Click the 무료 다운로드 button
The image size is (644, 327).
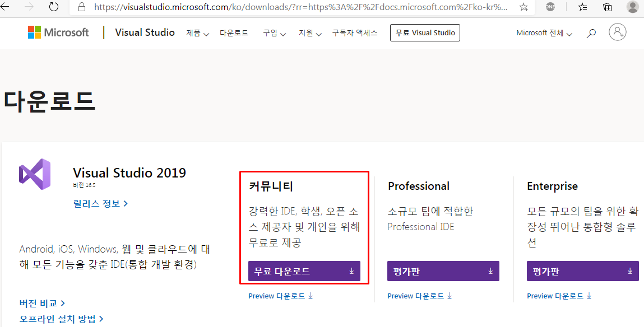pyautogui.click(x=304, y=271)
